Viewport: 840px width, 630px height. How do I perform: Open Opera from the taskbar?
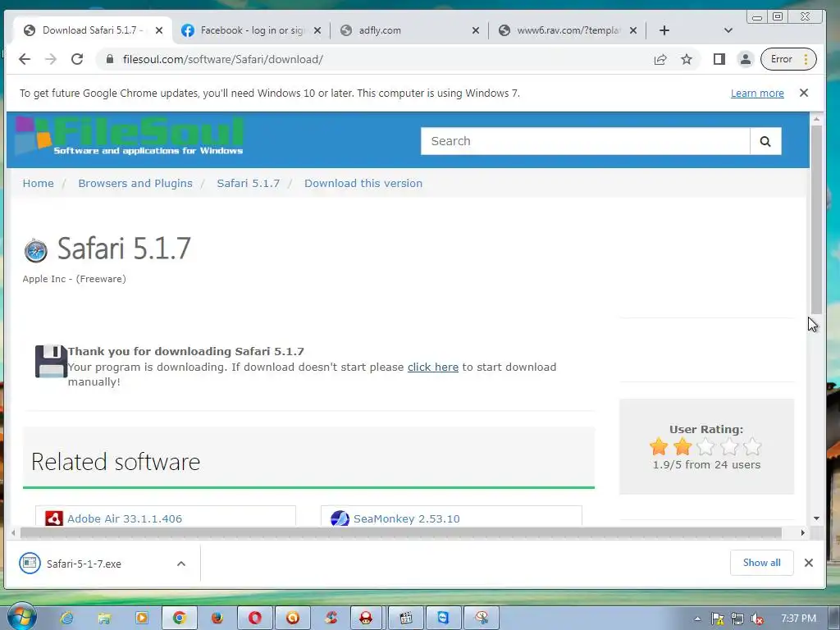click(x=255, y=619)
